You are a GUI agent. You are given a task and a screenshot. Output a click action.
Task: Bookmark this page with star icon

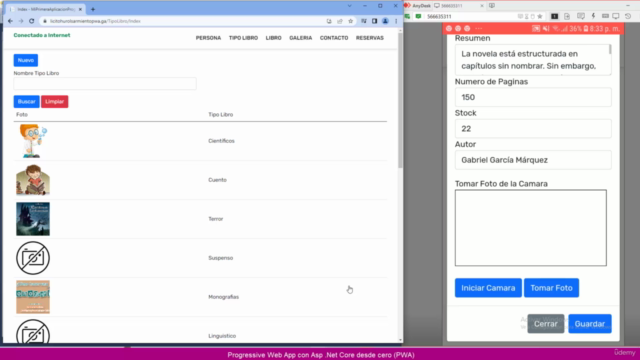coord(350,21)
